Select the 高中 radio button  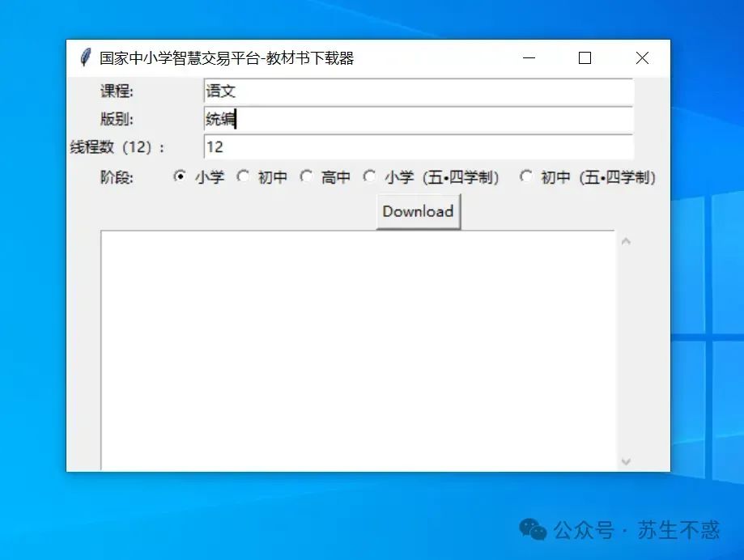[x=306, y=177]
